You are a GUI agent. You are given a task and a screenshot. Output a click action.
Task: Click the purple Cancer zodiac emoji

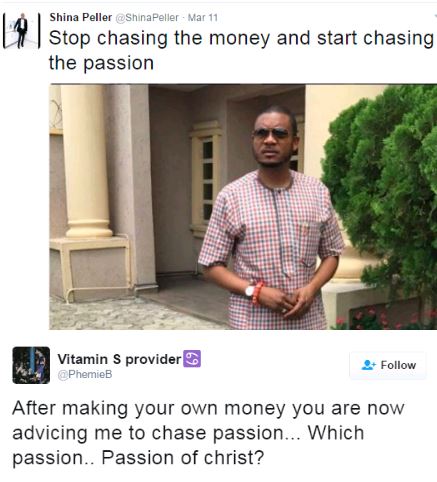tap(192, 359)
